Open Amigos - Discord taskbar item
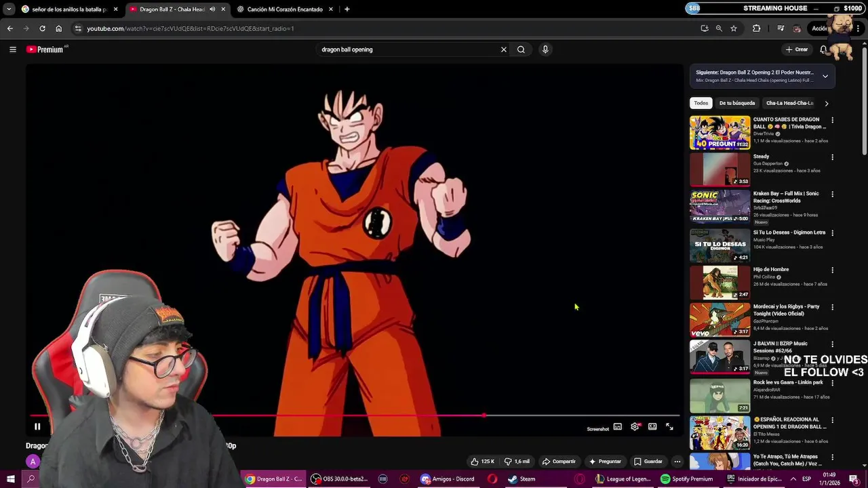The height and width of the screenshot is (488, 868). [447, 479]
